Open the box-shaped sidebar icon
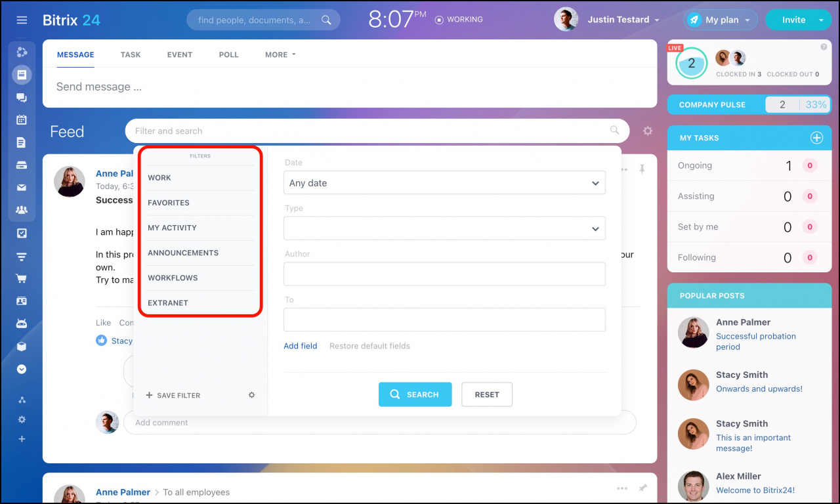 point(22,346)
